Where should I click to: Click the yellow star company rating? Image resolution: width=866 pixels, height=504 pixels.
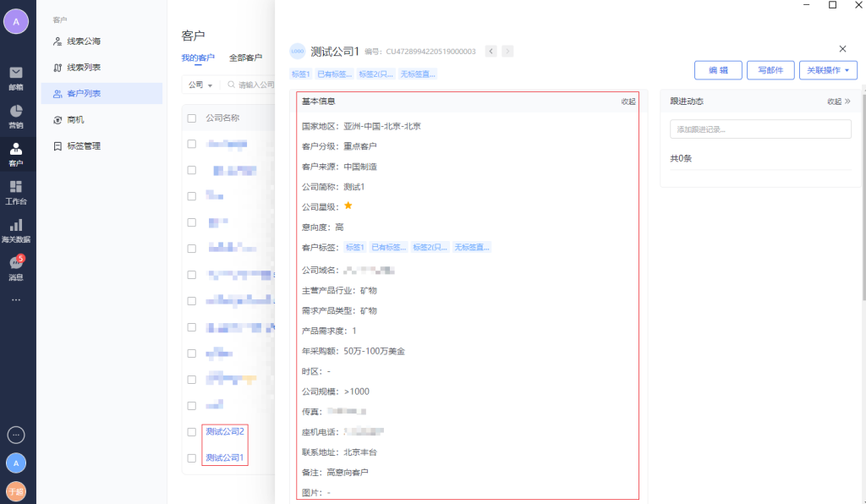pos(348,206)
